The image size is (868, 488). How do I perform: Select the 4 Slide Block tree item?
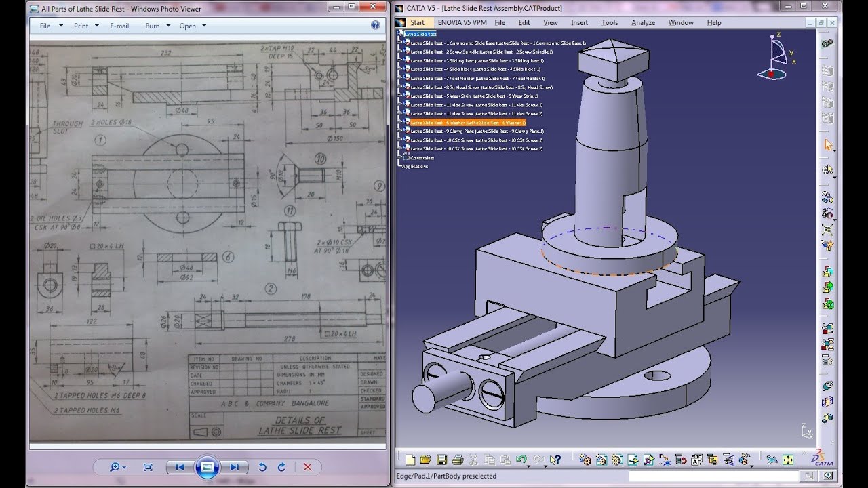click(x=475, y=69)
